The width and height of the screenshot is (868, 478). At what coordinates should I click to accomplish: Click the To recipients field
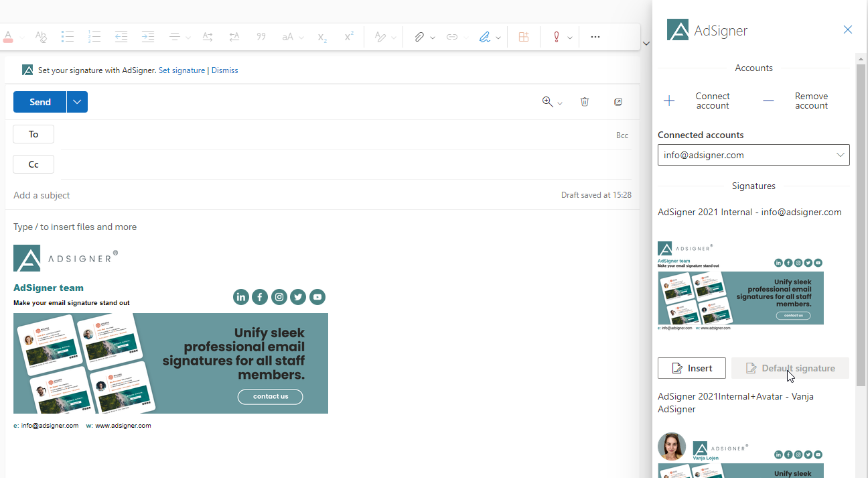coord(335,135)
